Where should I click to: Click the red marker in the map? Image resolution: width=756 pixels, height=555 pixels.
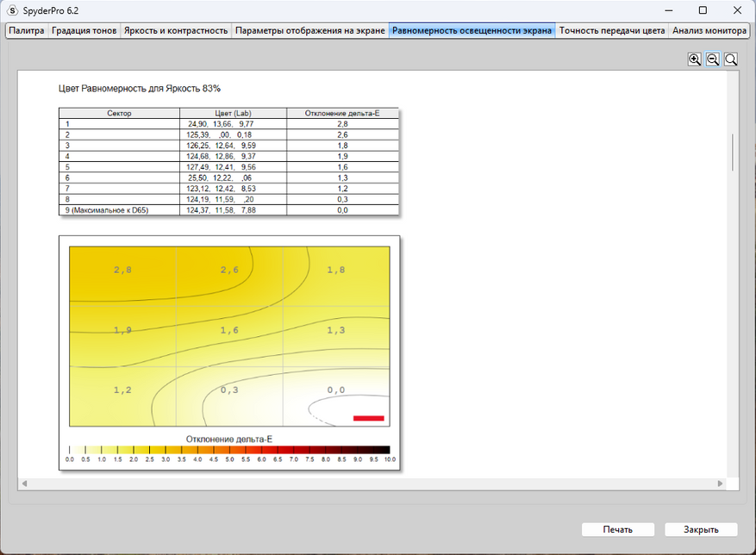[368, 418]
